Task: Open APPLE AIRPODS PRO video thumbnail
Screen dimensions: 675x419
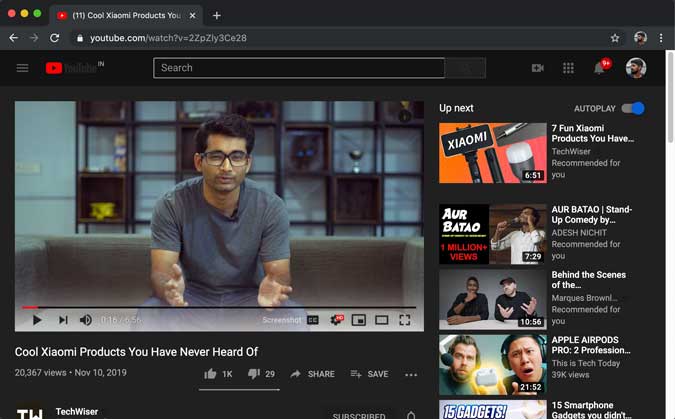Action: [x=492, y=365]
